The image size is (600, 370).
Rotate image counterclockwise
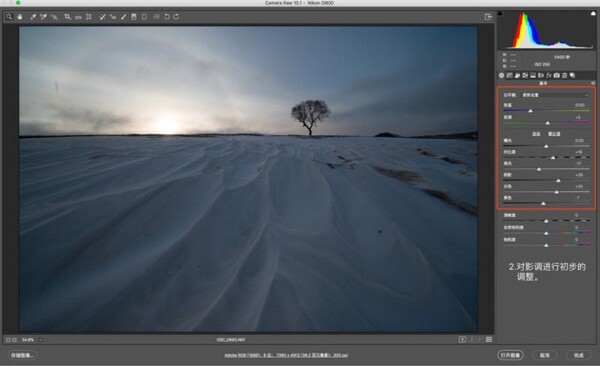click(x=167, y=16)
